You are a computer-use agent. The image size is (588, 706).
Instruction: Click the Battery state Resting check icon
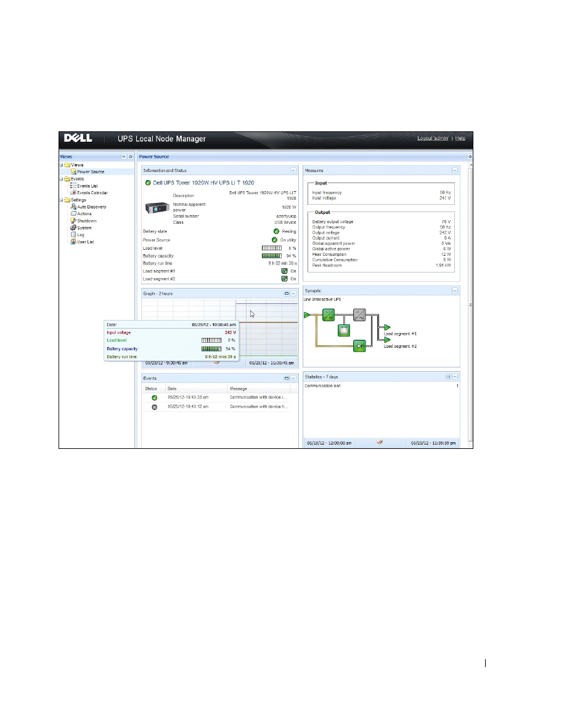point(277,231)
